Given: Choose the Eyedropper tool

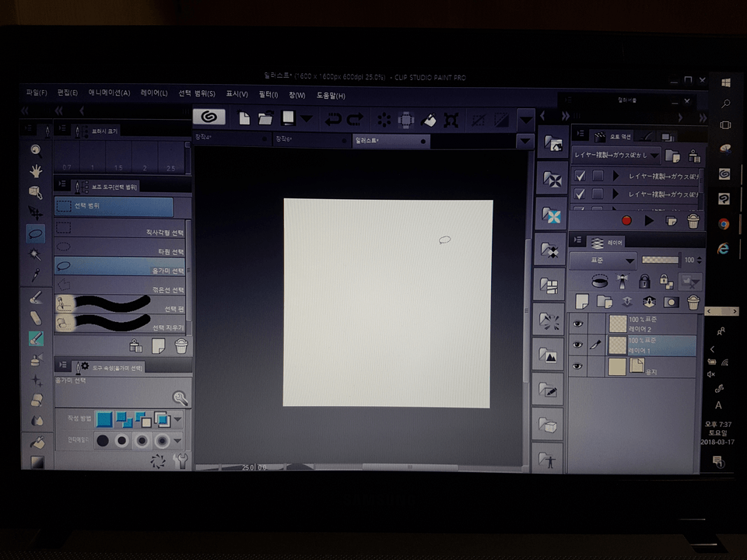Looking at the screenshot, I should [36, 275].
